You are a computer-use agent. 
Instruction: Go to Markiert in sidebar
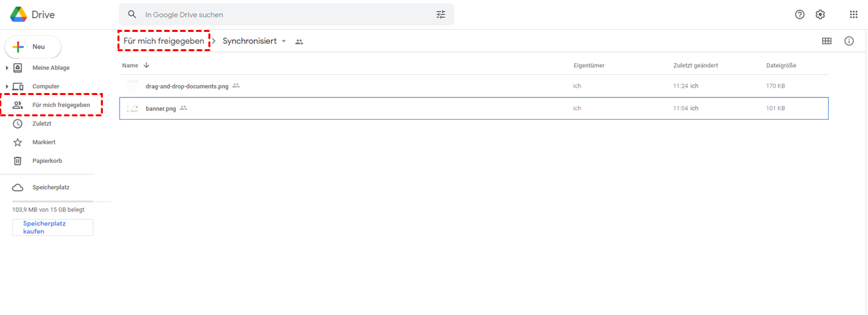44,142
